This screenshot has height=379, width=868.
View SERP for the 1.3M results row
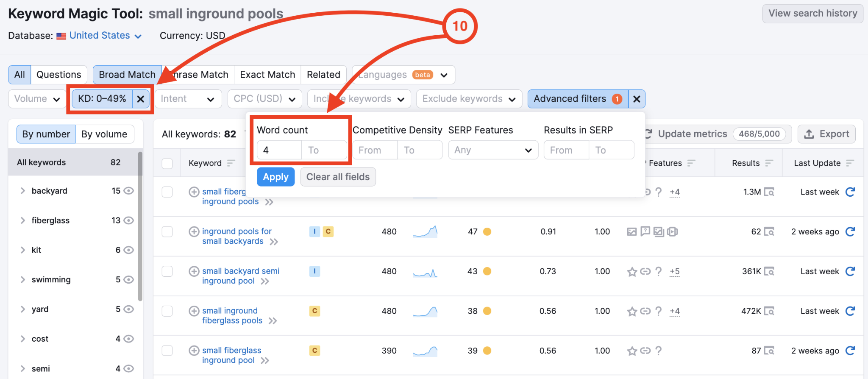tap(769, 192)
